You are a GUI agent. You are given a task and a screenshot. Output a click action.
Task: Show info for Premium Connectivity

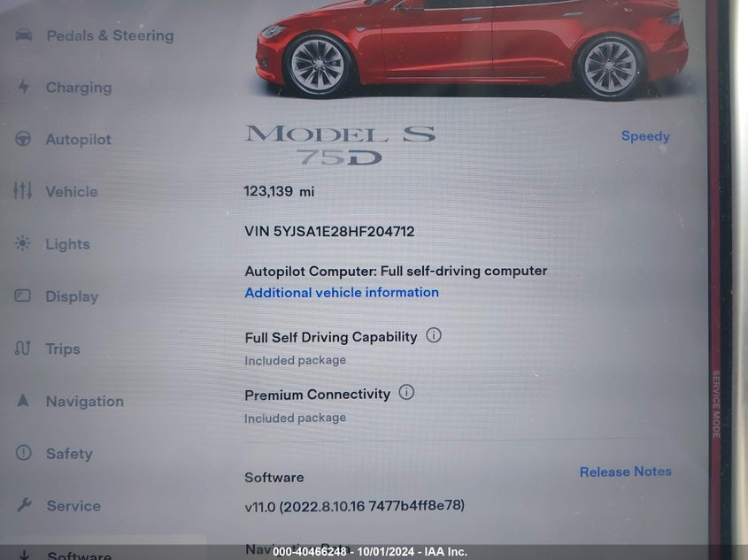click(406, 393)
